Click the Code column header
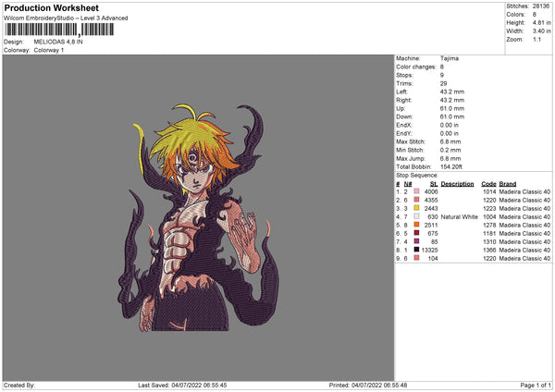The width and height of the screenshot is (555, 392). 488,184
